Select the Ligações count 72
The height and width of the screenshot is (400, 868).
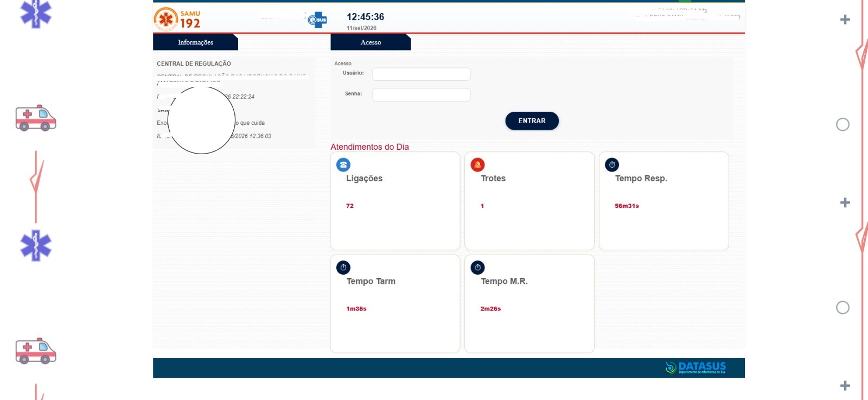click(x=350, y=206)
